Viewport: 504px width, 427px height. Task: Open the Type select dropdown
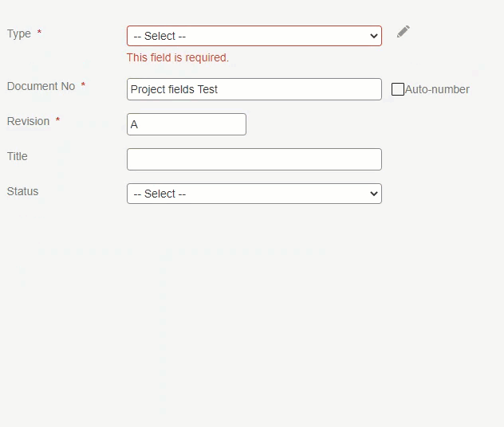254,36
